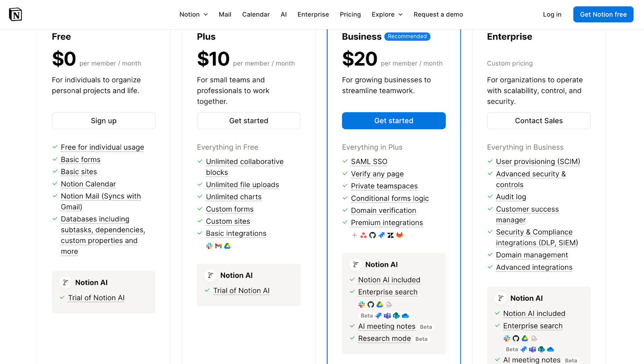Click GitHub icon under Enterprise plan Enterprise search

point(516,338)
